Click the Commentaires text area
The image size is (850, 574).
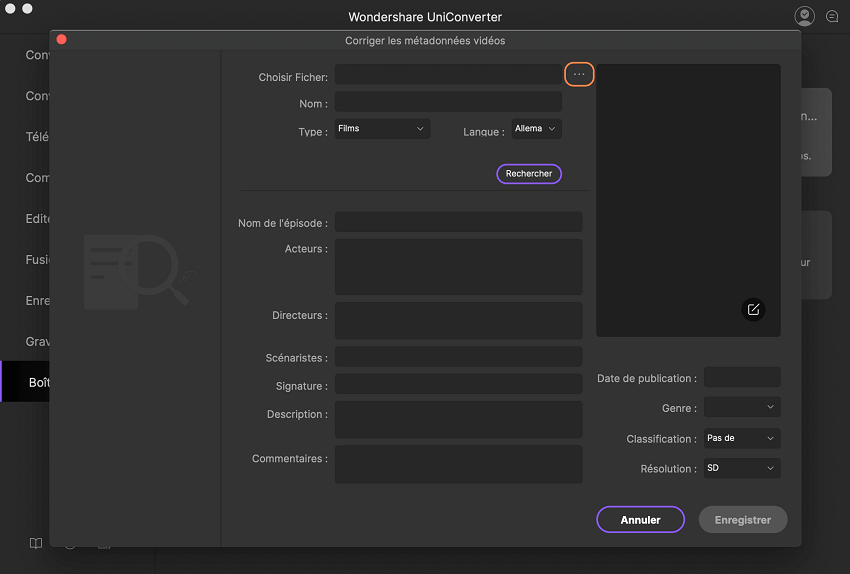click(x=459, y=465)
